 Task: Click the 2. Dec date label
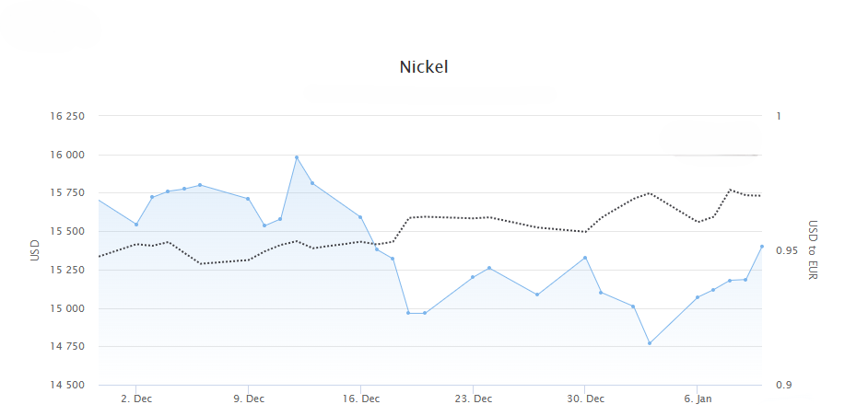136,399
